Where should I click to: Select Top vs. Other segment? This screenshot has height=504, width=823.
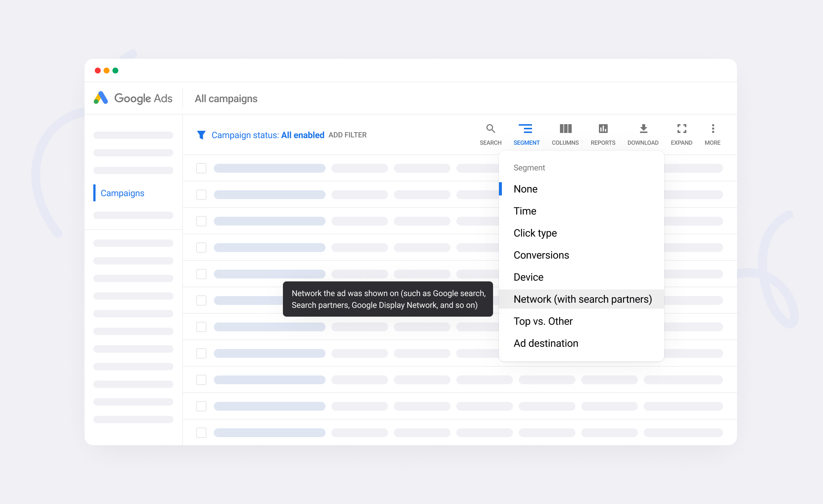click(x=543, y=321)
